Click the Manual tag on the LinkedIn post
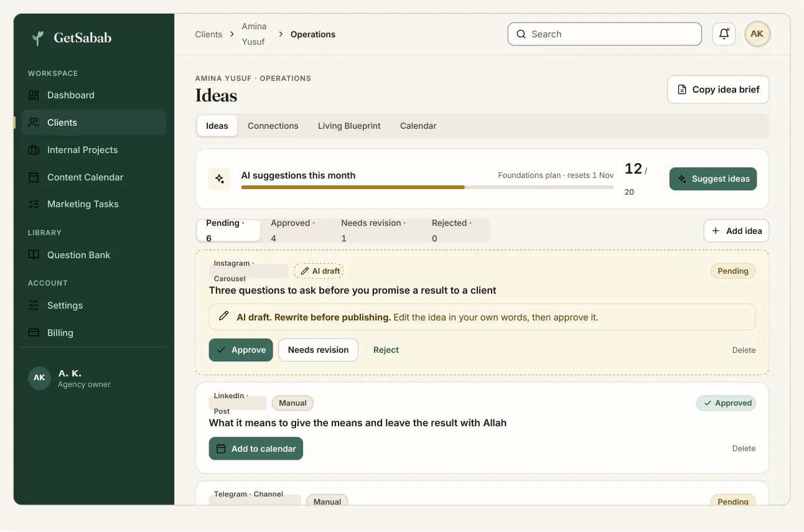This screenshot has height=532, width=804. (292, 403)
